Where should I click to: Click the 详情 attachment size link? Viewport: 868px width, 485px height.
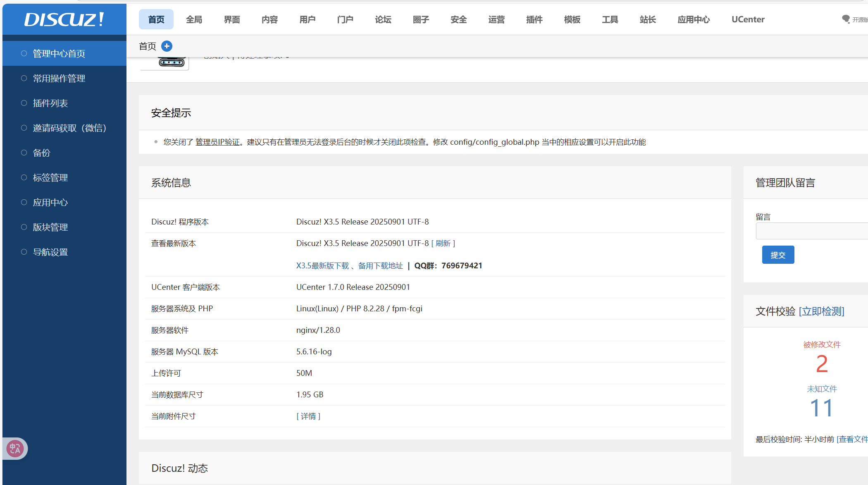[x=308, y=416]
